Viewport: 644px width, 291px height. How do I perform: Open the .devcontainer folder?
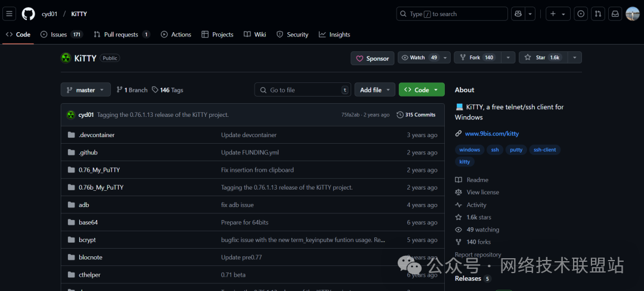pyautogui.click(x=97, y=135)
